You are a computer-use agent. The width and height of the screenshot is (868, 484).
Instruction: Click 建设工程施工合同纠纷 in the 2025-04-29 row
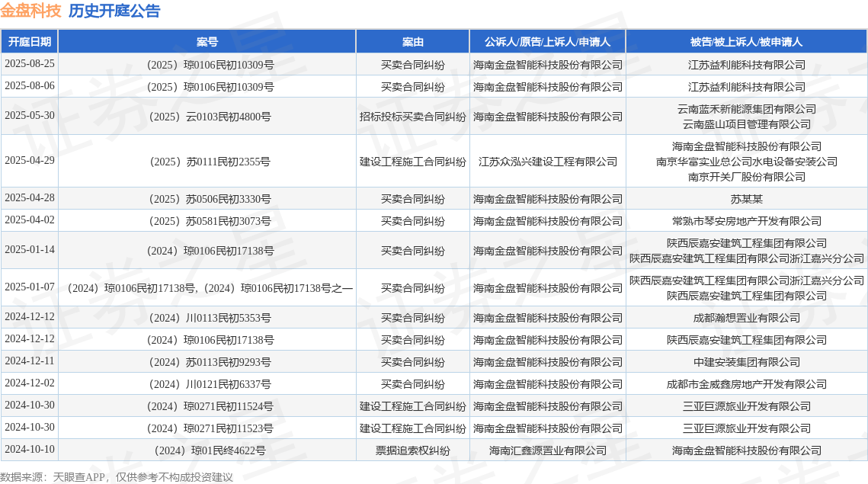pos(412,162)
